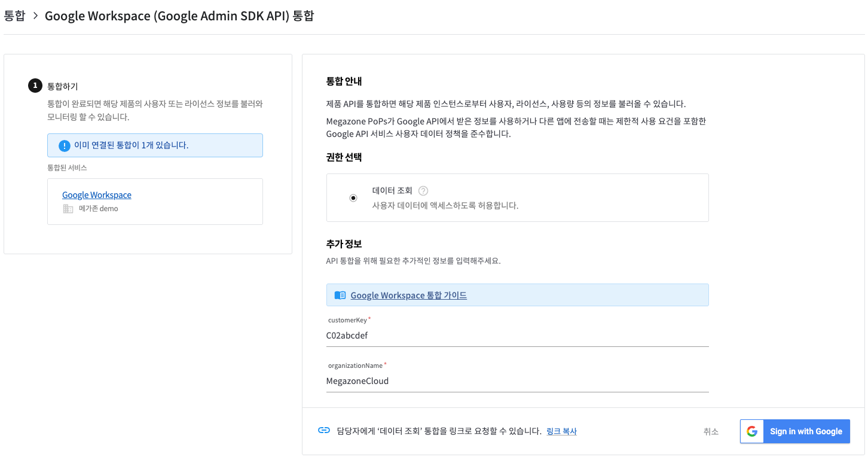The height and width of the screenshot is (460, 868).
Task: Select the 데이터 조회 radio button
Action: (353, 198)
